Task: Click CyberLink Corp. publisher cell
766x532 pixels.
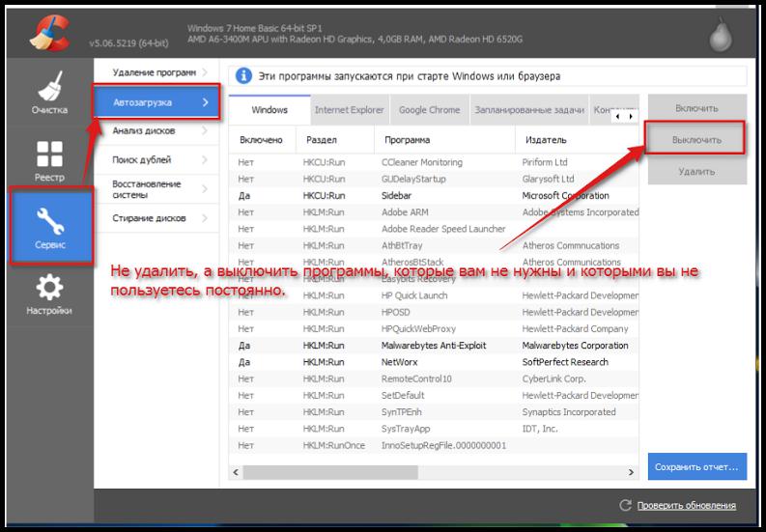Action: (554, 378)
